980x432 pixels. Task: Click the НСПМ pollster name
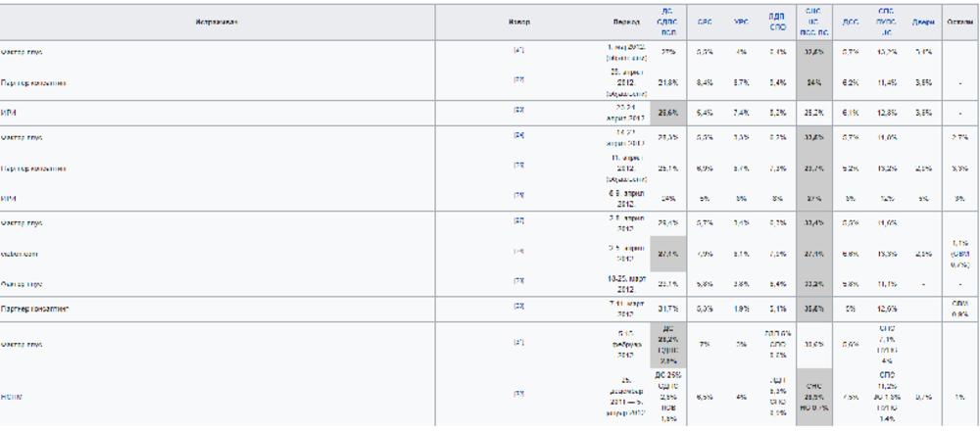pyautogui.click(x=12, y=394)
